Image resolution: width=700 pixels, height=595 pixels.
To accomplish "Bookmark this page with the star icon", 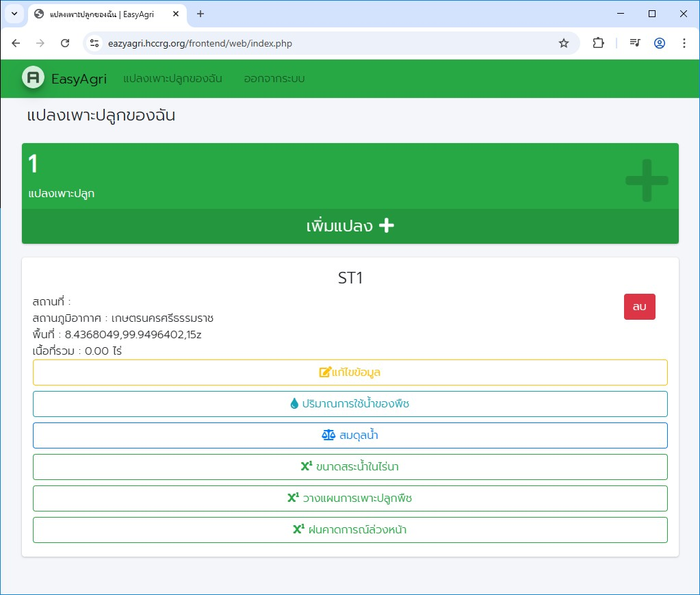I will pos(564,43).
